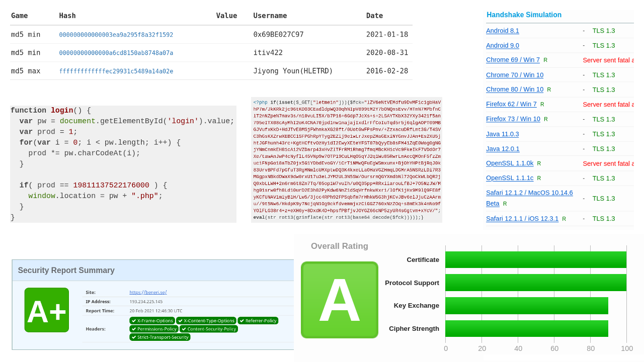The height and width of the screenshot is (362, 644).
Task: Select username 0x69BE027C97
Action: (279, 35)
